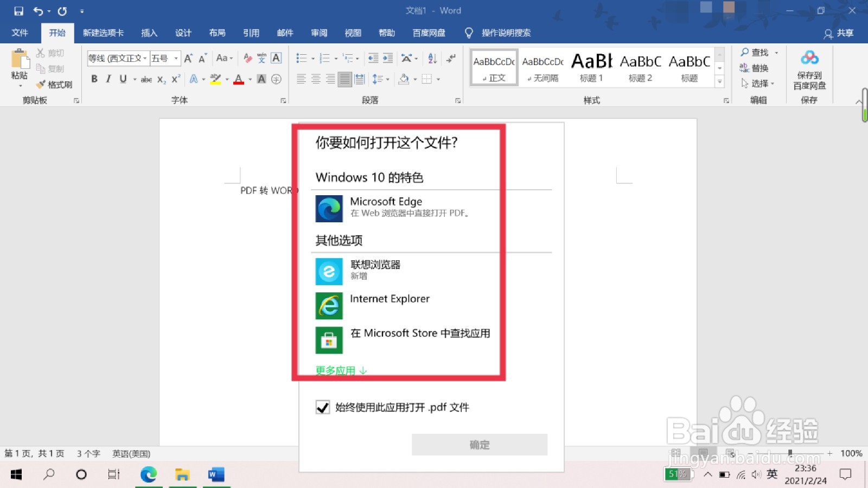Clear all formatting
The image size is (868, 488).
pos(248,58)
